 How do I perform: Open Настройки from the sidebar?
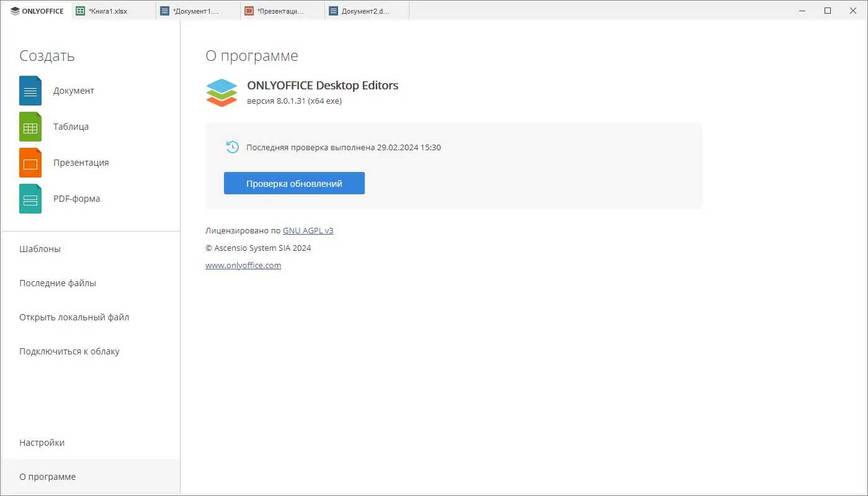point(42,442)
